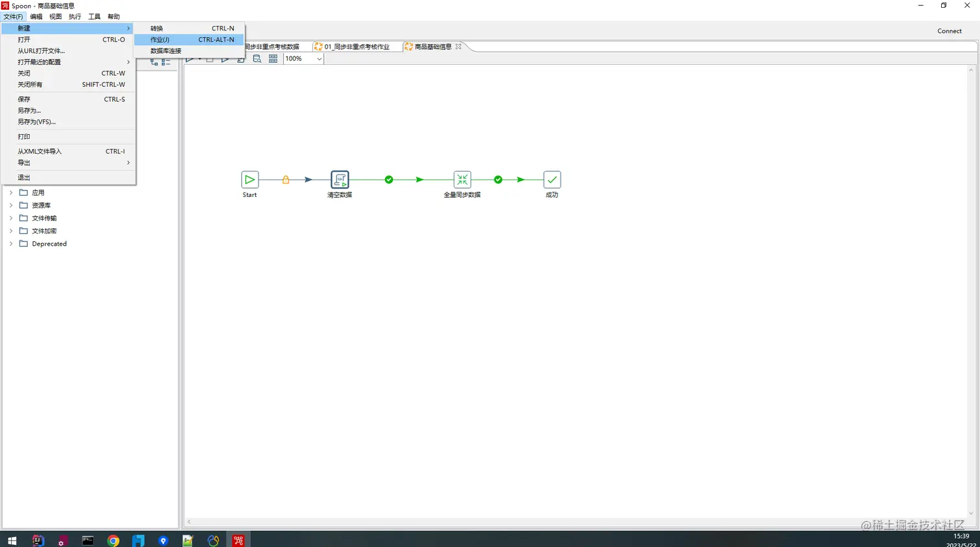Choose 打开 in the File menu

68,40
